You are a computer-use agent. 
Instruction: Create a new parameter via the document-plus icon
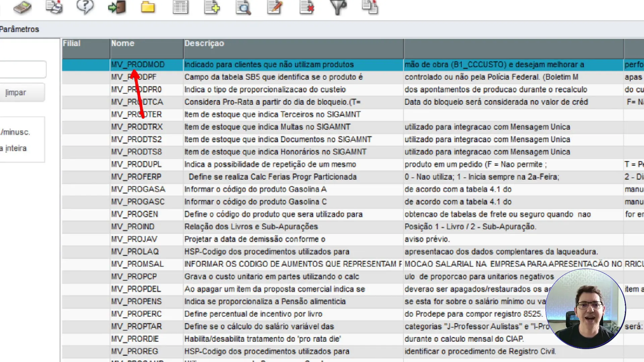coord(211,7)
